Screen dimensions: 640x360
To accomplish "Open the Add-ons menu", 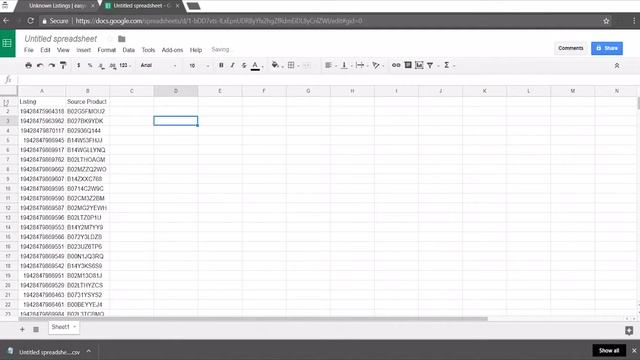I will click(x=172, y=50).
